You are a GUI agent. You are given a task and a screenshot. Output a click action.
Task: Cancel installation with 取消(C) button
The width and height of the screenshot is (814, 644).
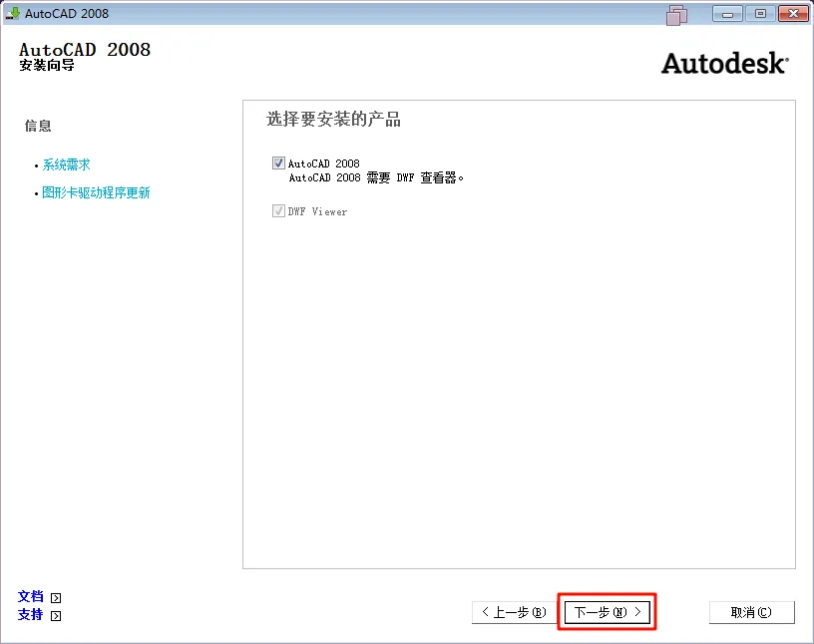pyautogui.click(x=752, y=612)
